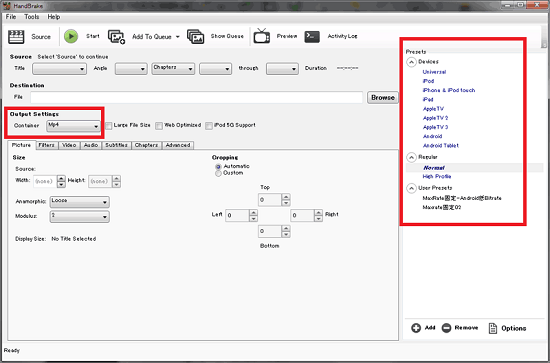
Task: Select the AppleTV 2 preset
Action: [x=435, y=118]
